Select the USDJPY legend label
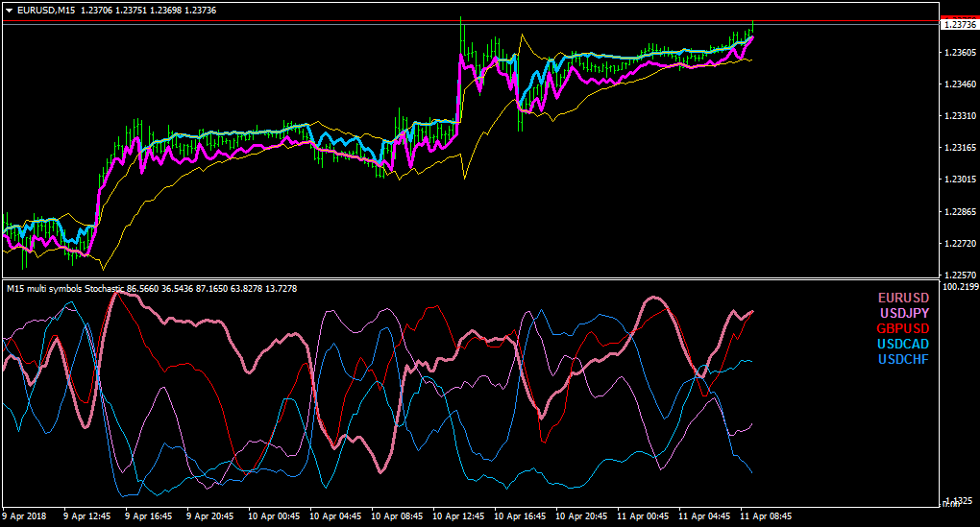The image size is (980, 527). pos(904,313)
